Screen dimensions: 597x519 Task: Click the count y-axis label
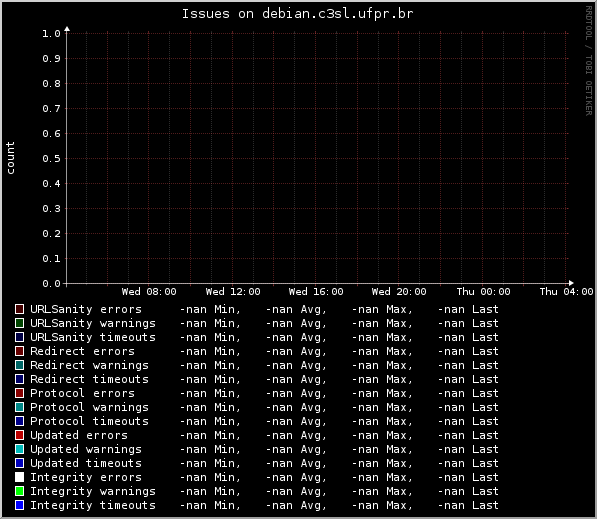tap(10, 158)
